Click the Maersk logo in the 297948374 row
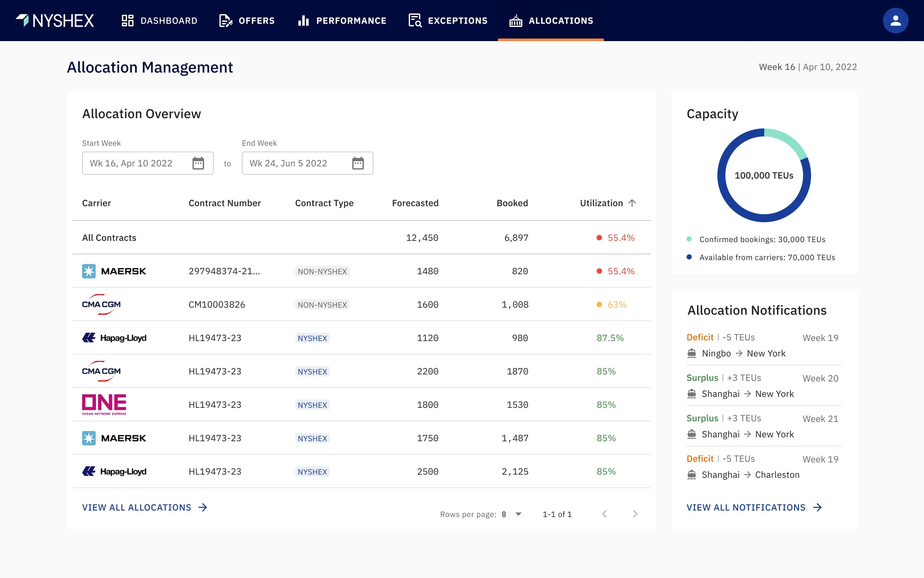 coord(114,271)
